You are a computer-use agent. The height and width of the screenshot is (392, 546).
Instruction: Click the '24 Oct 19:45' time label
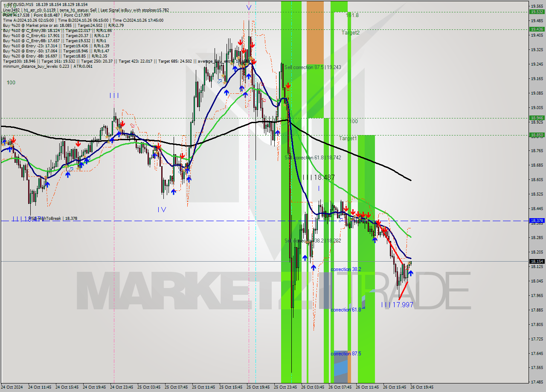pyautogui.click(x=94, y=387)
